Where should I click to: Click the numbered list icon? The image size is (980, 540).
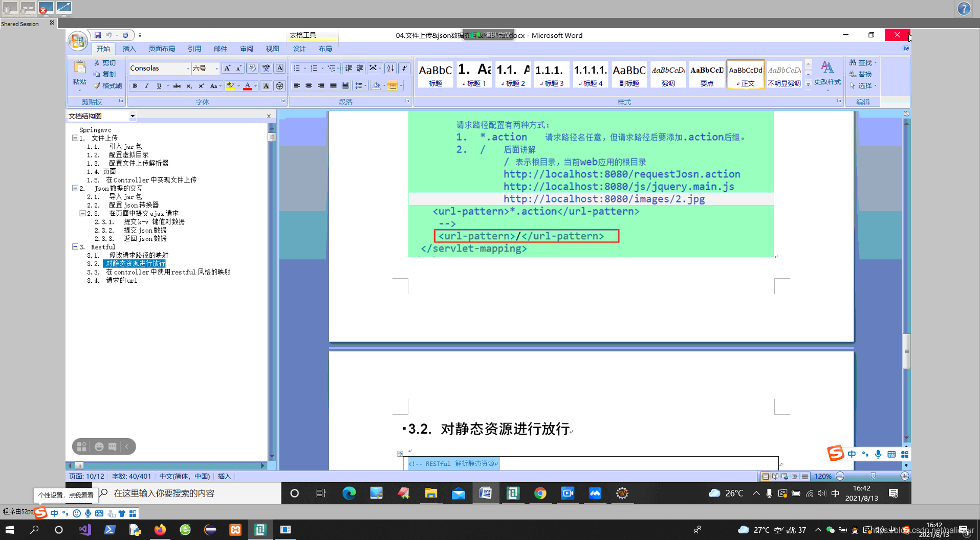[314, 68]
